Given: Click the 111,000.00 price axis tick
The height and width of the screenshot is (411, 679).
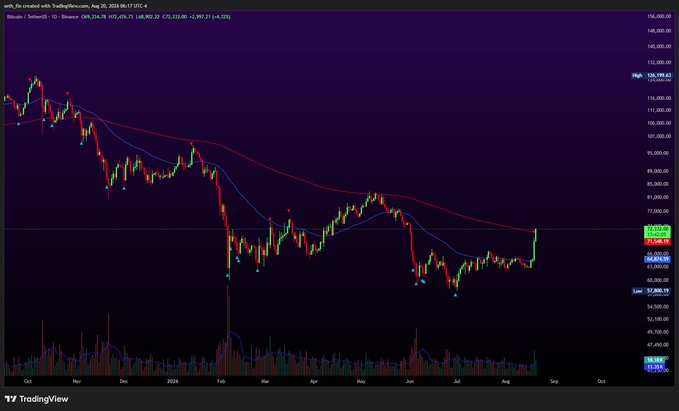Looking at the screenshot, I should click(x=658, y=110).
